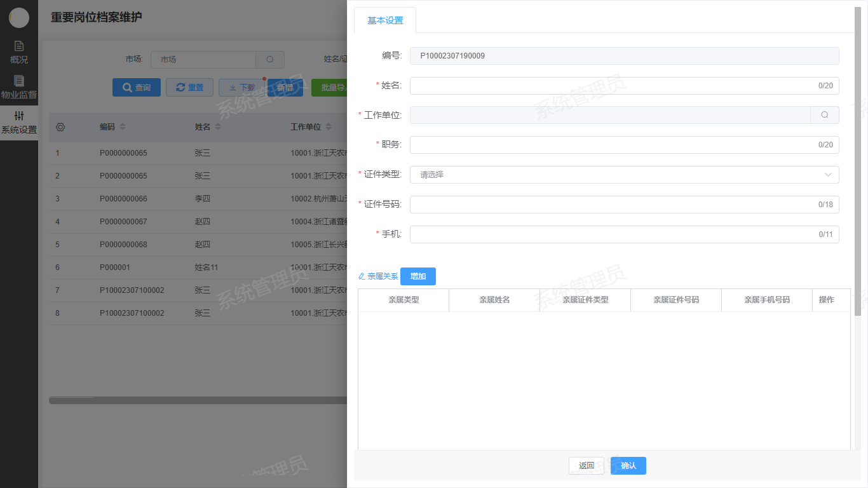Image resolution: width=868 pixels, height=488 pixels.
Task: Click the 重置 reset button
Action: 189,88
